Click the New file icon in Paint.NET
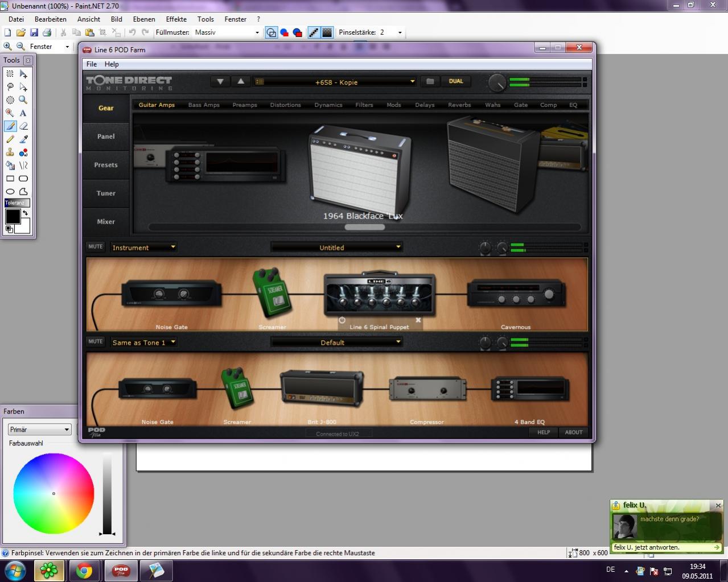 click(x=8, y=32)
